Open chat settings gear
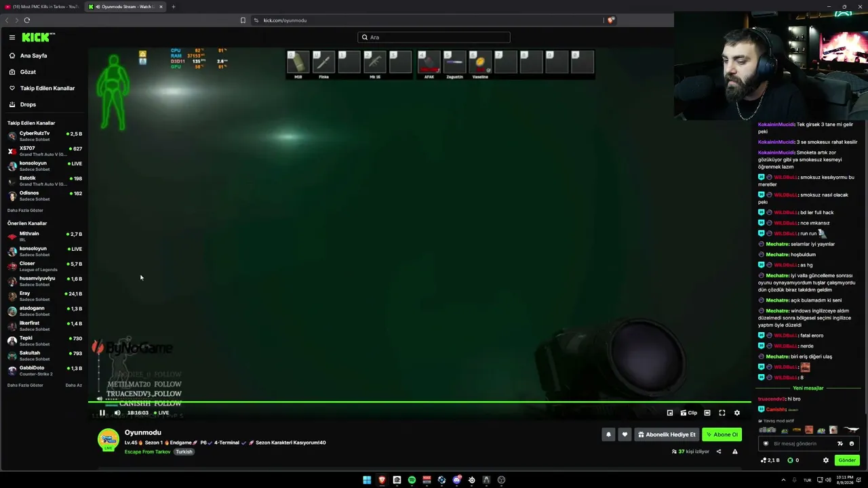Screen dimensions: 868x488 [x=826, y=460]
